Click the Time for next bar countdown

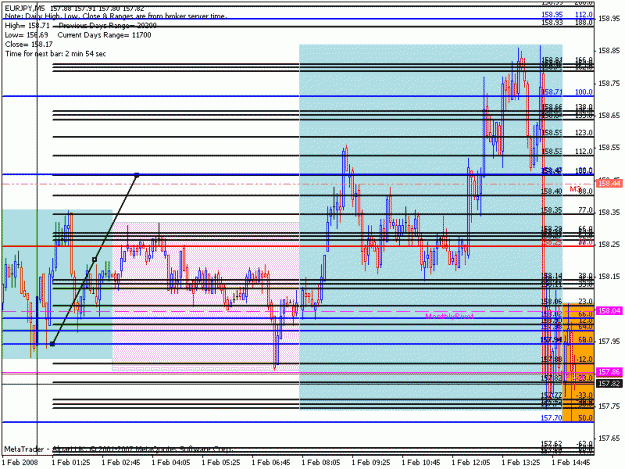pyautogui.click(x=55, y=53)
